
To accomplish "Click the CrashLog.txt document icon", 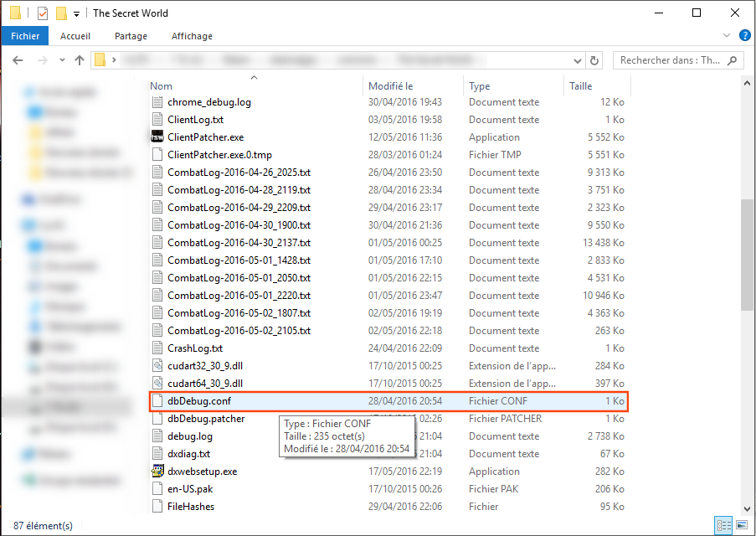I will (x=157, y=348).
